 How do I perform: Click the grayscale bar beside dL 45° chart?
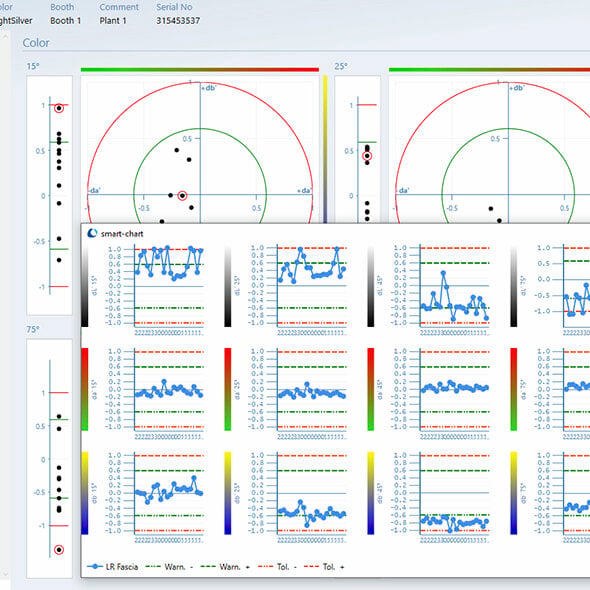click(x=371, y=286)
